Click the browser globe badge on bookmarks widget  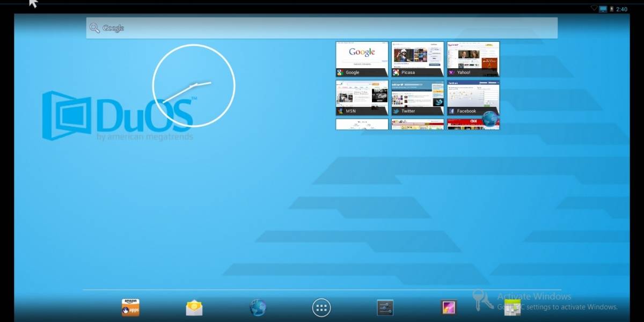491,119
